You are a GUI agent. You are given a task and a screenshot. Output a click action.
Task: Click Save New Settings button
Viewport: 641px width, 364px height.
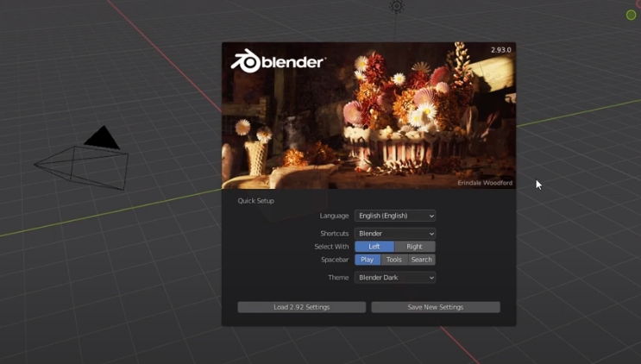[436, 307]
